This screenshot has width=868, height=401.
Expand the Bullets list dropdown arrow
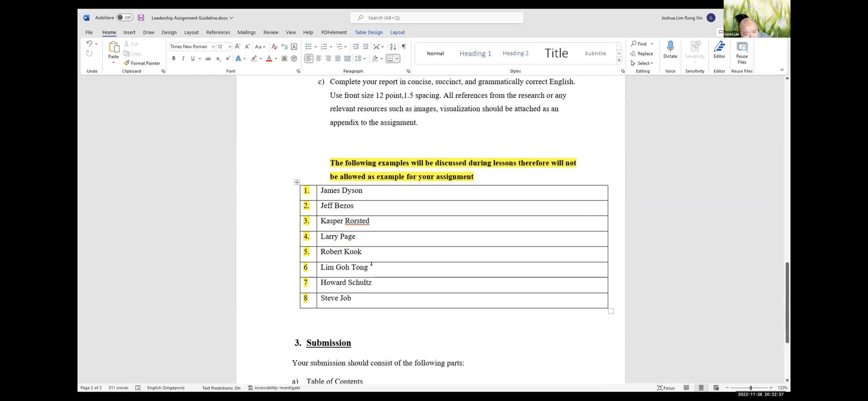(316, 46)
